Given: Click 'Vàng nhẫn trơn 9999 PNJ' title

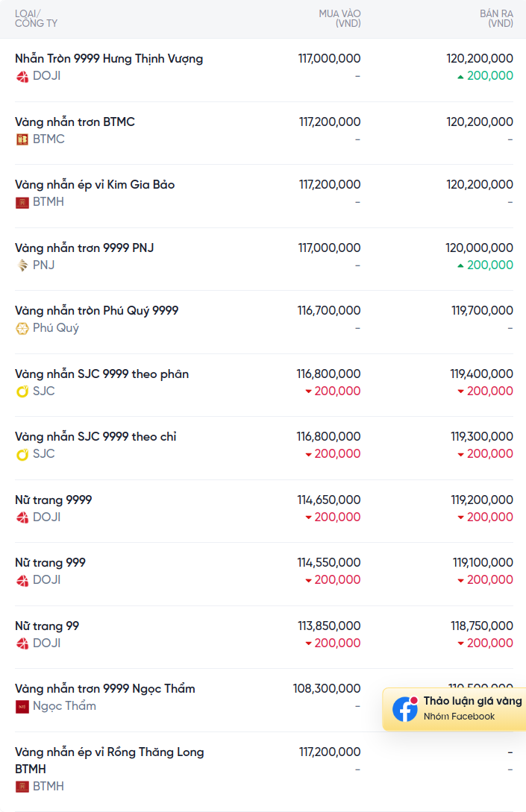Looking at the screenshot, I should click(x=84, y=248).
